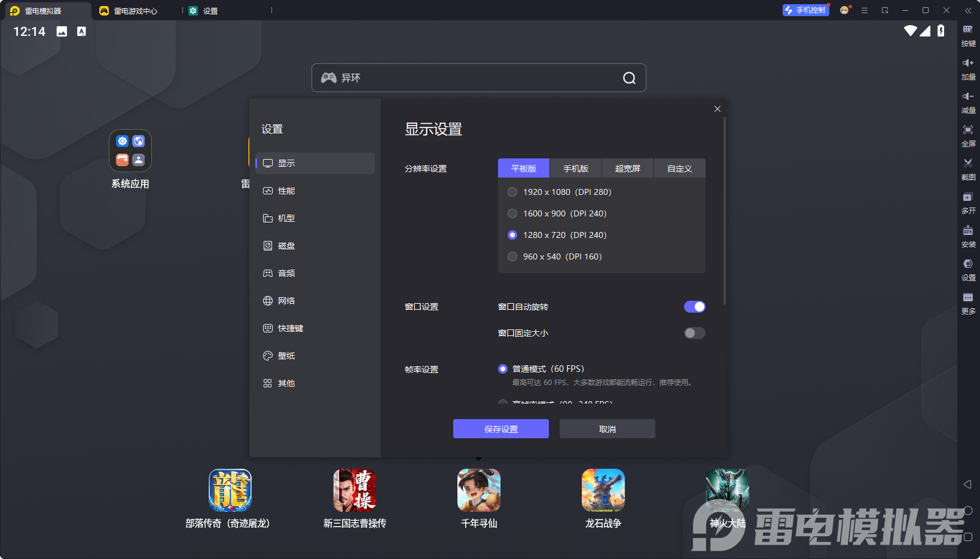This screenshot has width=980, height=559.
Task: Click the Wi-Fi status icon
Action: coord(911,30)
